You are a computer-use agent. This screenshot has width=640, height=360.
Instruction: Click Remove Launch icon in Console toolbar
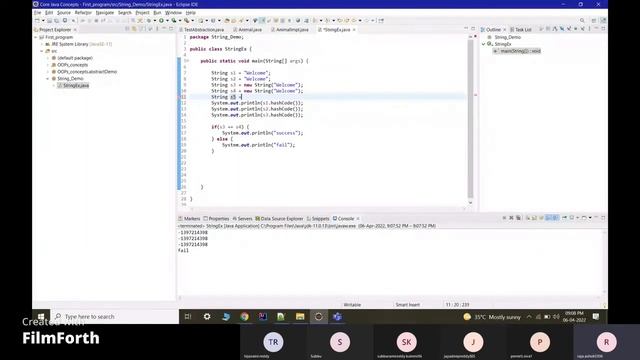511,218
